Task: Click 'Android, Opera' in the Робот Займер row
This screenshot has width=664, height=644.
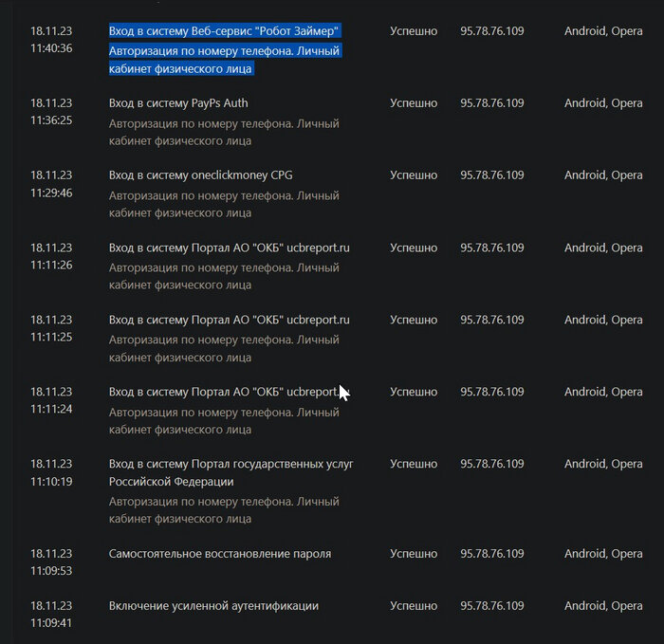Action: [603, 31]
